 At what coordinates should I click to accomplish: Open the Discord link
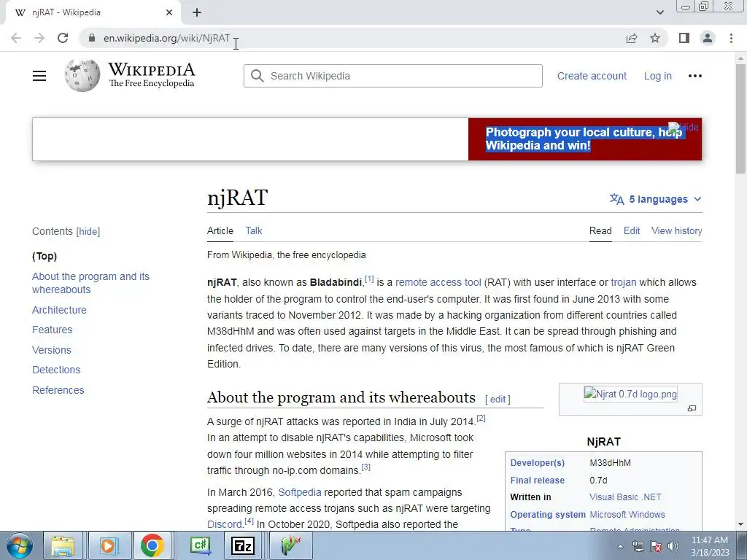click(x=225, y=524)
